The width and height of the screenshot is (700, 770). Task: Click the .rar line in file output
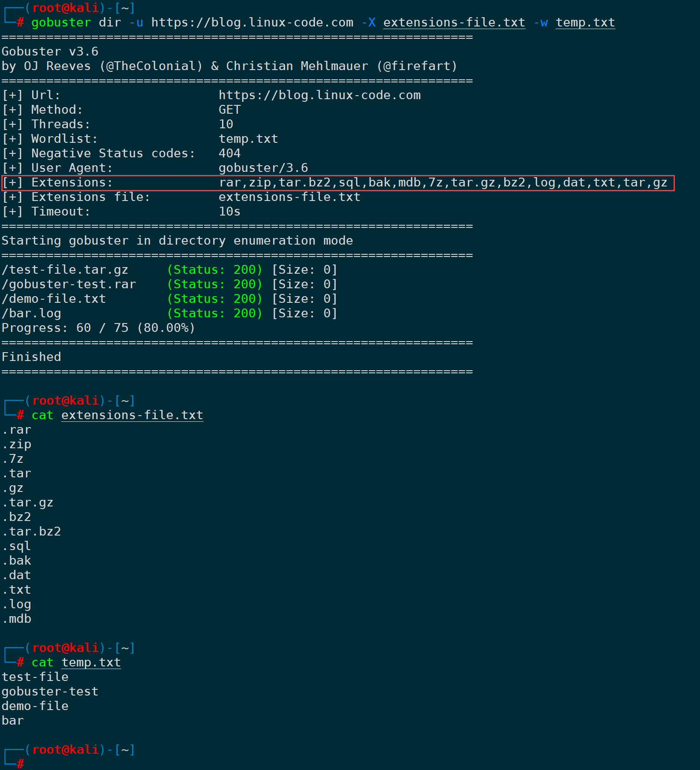[x=16, y=430]
